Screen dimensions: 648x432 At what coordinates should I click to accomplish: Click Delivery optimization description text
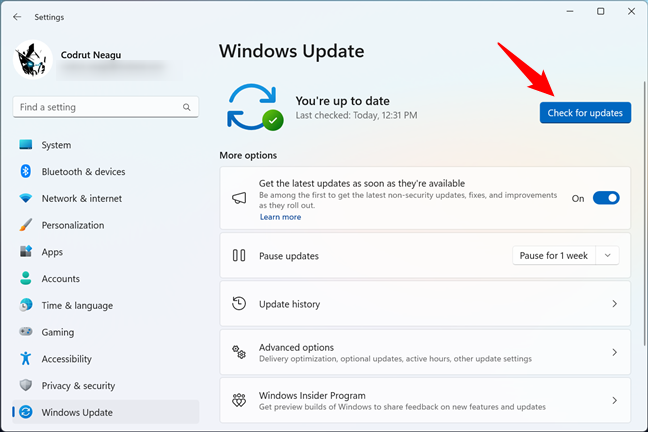[395, 359]
